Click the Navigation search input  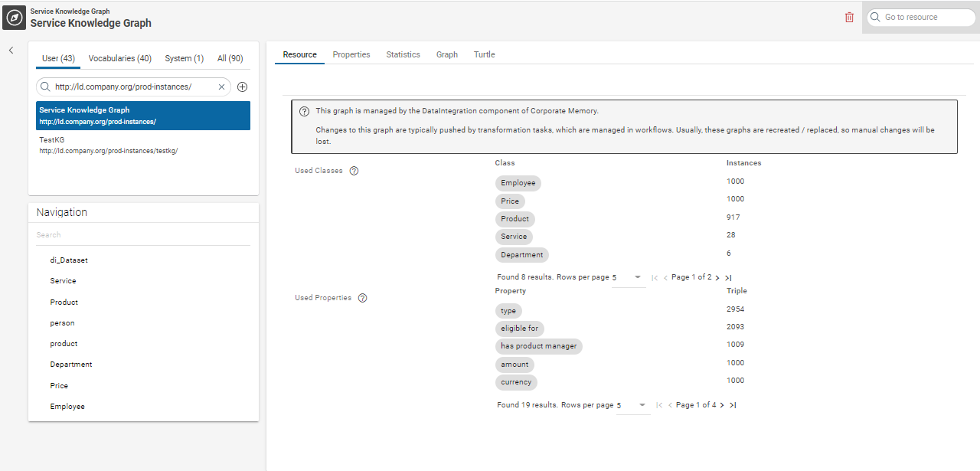click(x=142, y=235)
